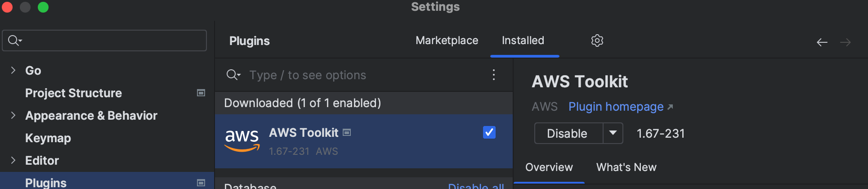Click Disable all for Database plugins
Screen dimensions: 868x189
(476, 186)
